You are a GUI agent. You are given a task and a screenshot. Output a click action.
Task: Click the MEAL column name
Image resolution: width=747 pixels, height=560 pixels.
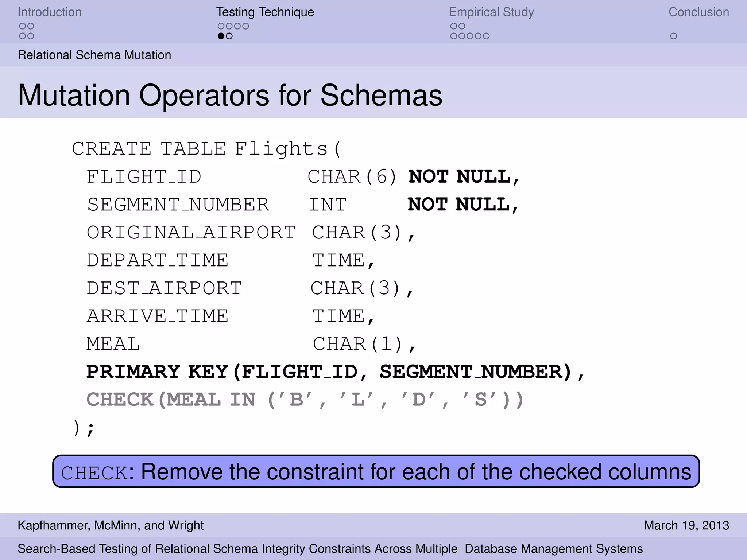click(x=113, y=344)
